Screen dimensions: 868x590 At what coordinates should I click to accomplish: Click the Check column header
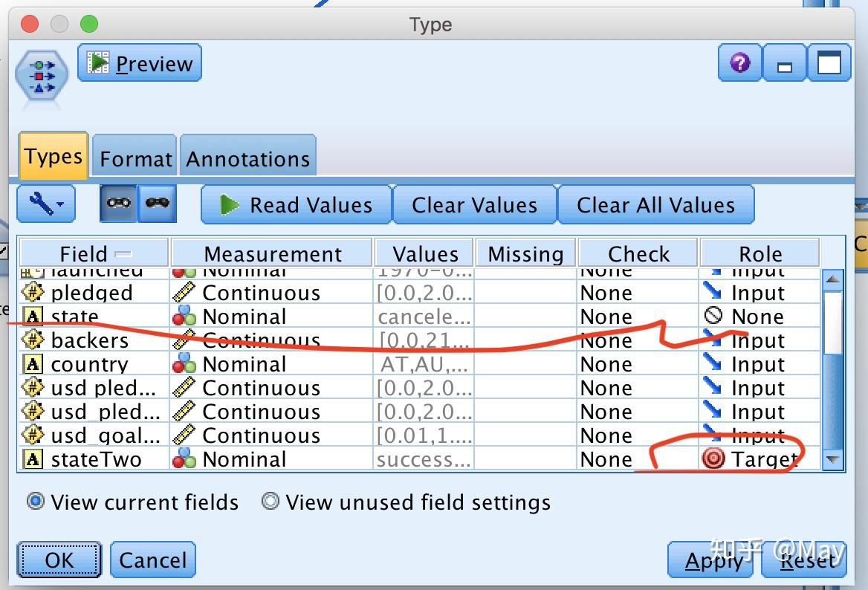(x=638, y=253)
